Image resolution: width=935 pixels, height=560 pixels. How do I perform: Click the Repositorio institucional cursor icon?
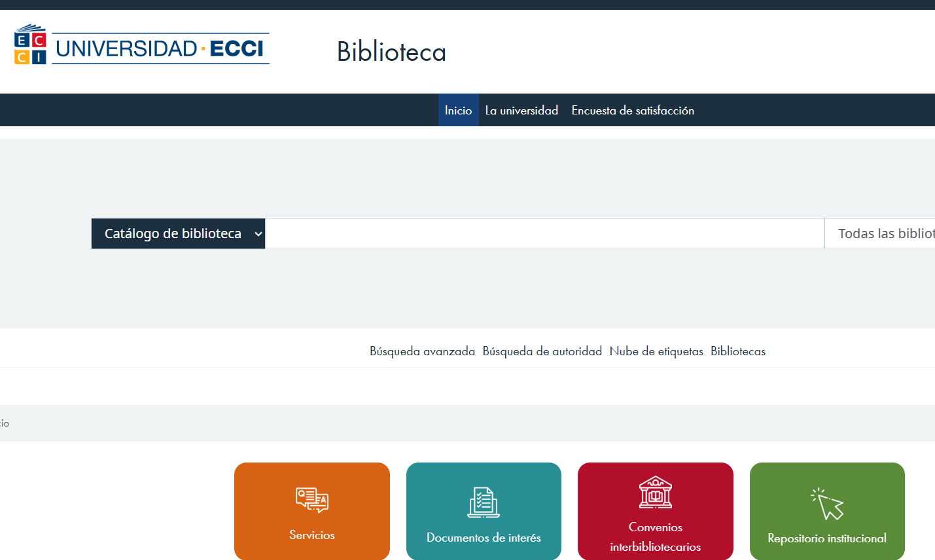(828, 504)
